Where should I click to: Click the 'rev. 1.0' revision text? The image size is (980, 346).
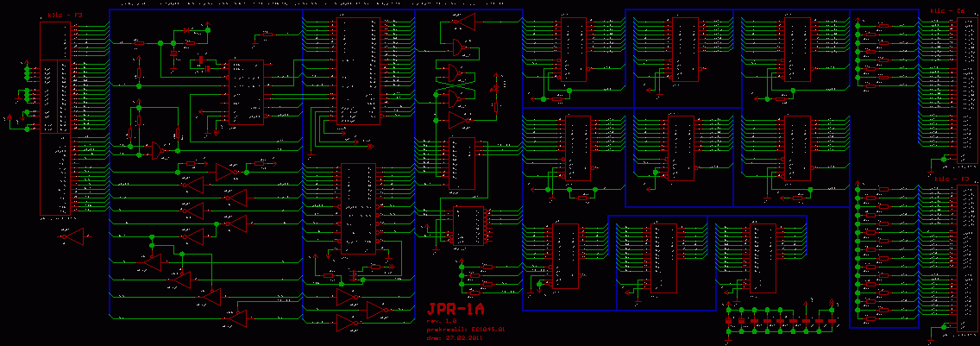442,321
